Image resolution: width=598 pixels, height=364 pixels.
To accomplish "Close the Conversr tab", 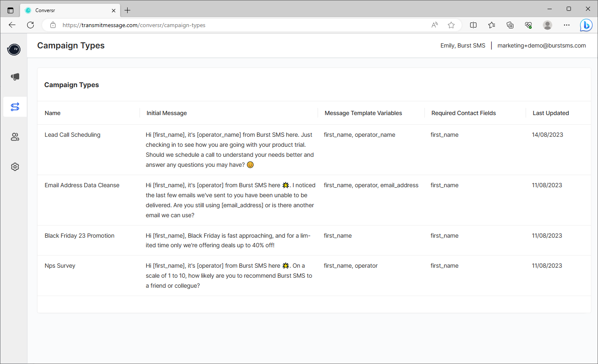I will [x=113, y=10].
